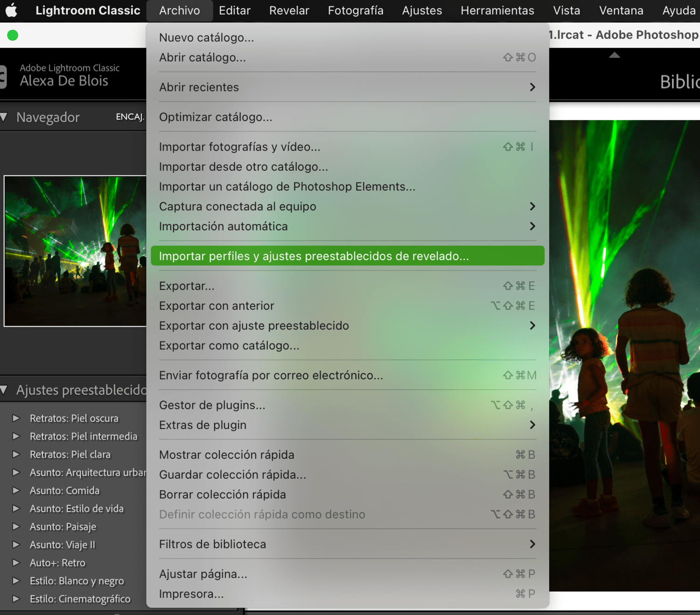
Task: Open the Ventana menu
Action: coord(621,10)
